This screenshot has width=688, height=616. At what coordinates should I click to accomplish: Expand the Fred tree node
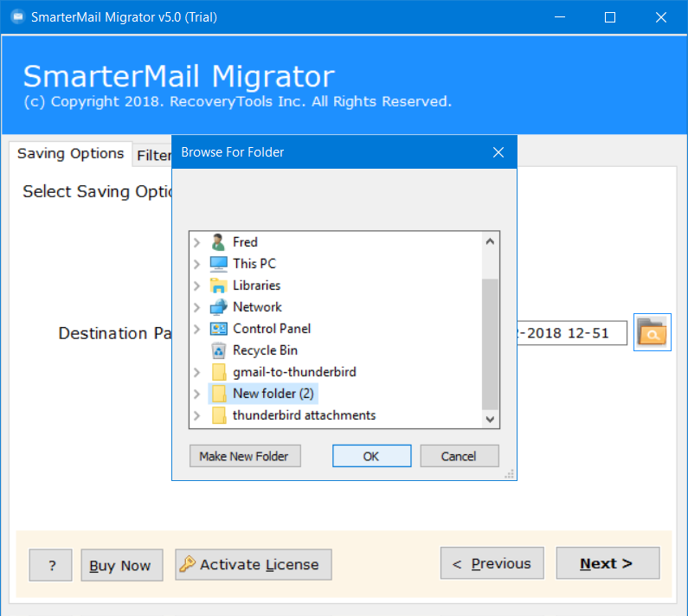[197, 242]
